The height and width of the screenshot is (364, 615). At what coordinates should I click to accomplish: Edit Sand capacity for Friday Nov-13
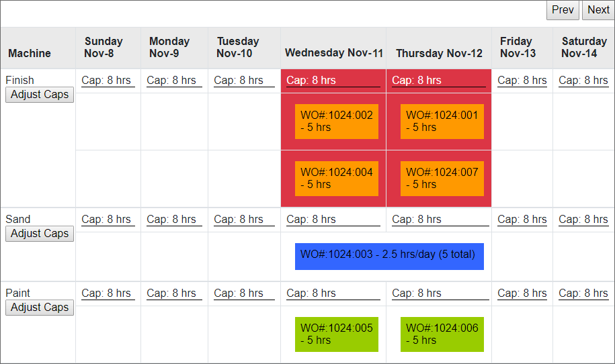point(522,220)
